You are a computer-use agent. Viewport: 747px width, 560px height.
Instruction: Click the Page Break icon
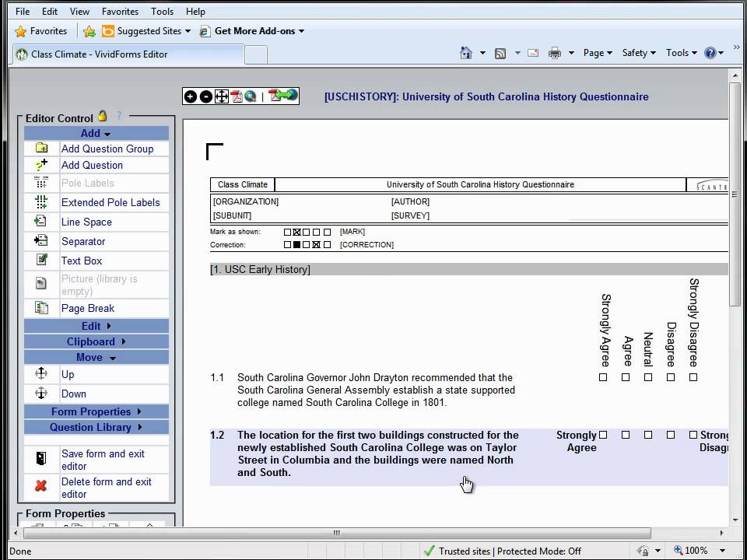41,308
